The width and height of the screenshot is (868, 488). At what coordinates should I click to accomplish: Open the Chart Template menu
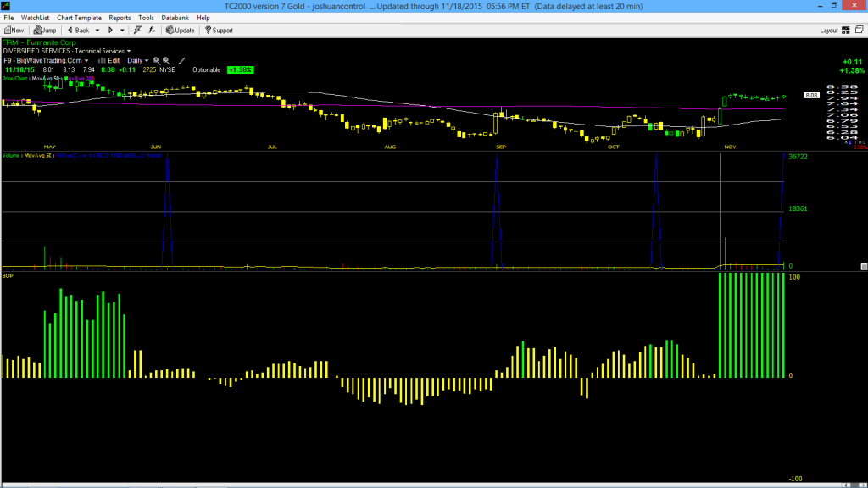point(79,18)
